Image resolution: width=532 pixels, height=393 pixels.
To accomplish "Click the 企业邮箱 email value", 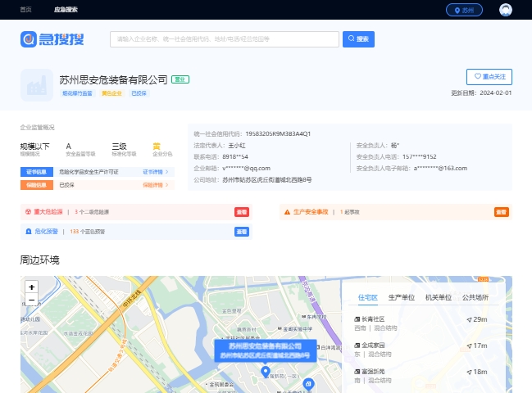I will (246, 169).
